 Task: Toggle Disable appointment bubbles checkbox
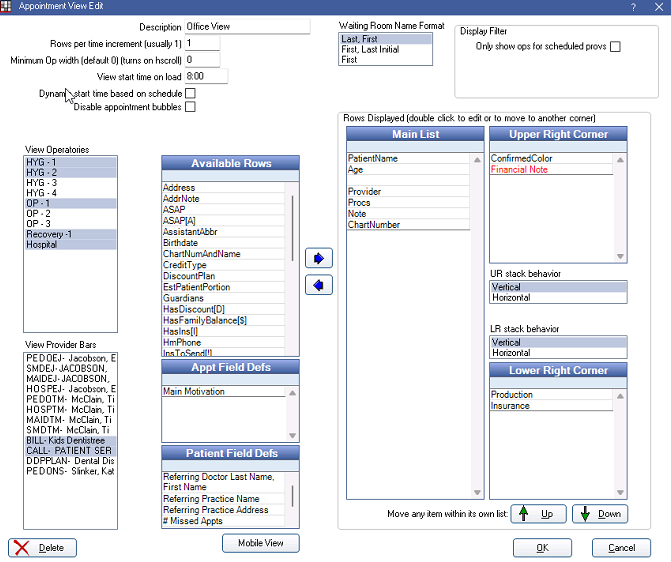[190, 107]
